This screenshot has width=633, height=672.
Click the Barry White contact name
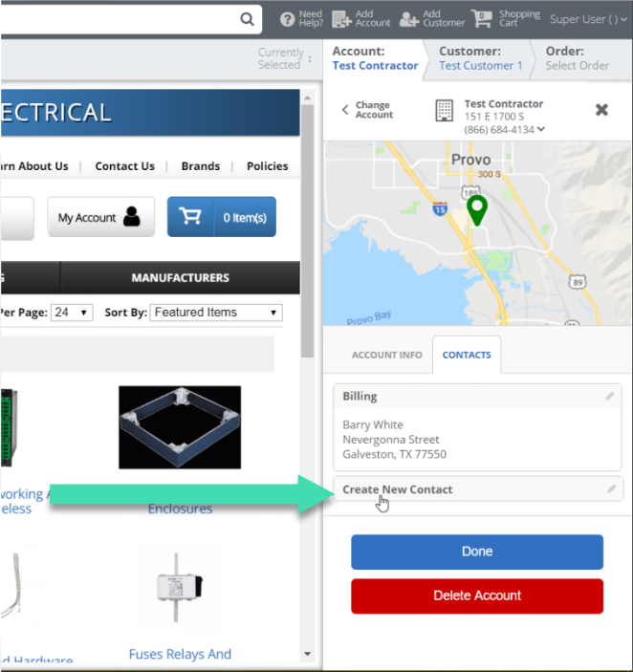click(x=372, y=424)
